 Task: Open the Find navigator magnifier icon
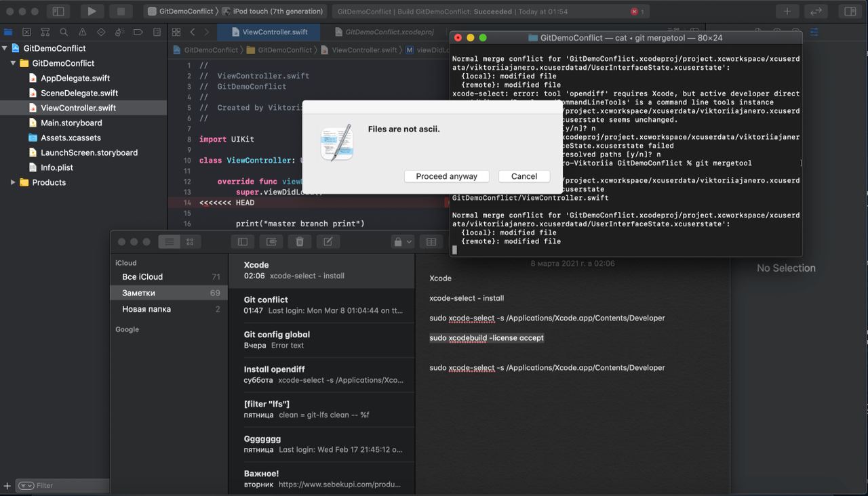click(x=64, y=32)
